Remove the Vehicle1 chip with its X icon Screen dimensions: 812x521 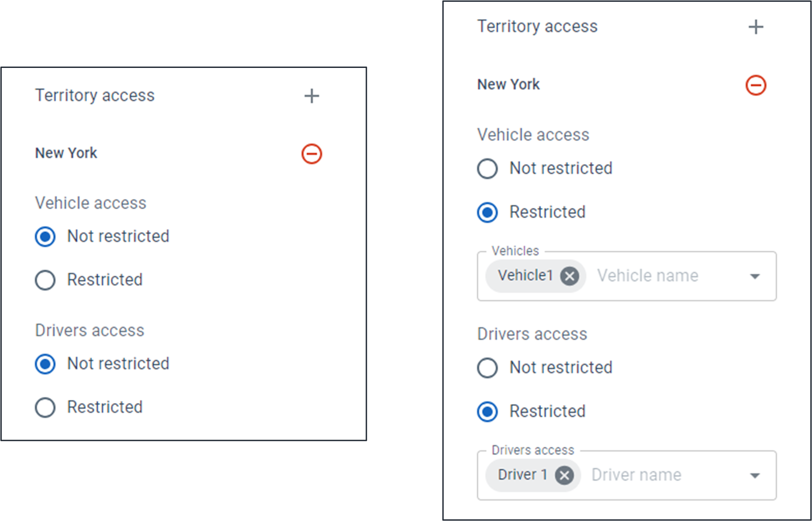[570, 276]
